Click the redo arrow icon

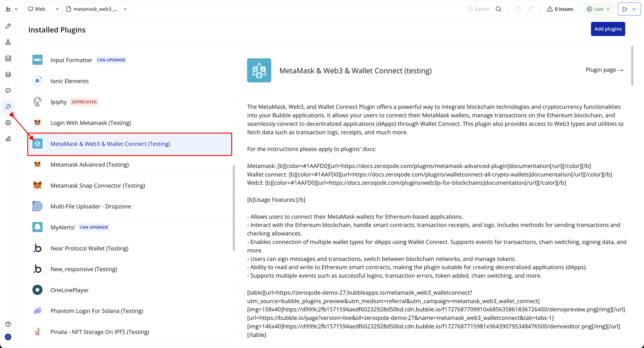531,9
